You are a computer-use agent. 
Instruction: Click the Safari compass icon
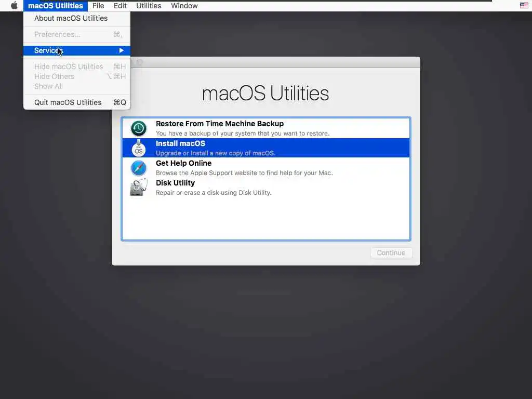(138, 168)
